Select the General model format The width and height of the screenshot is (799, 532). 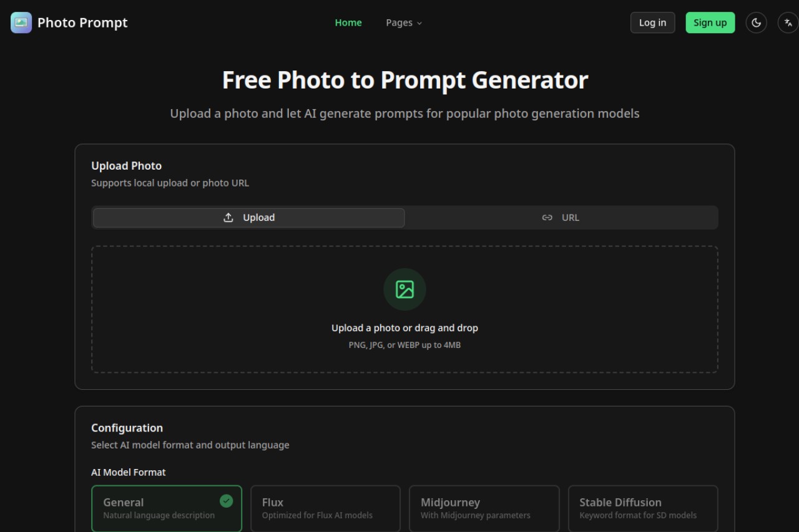(167, 508)
